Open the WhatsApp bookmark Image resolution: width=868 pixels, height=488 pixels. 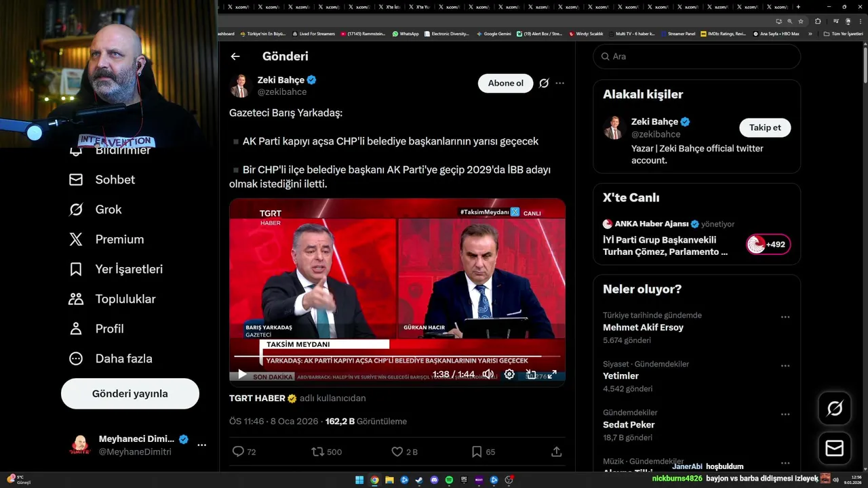406,34
